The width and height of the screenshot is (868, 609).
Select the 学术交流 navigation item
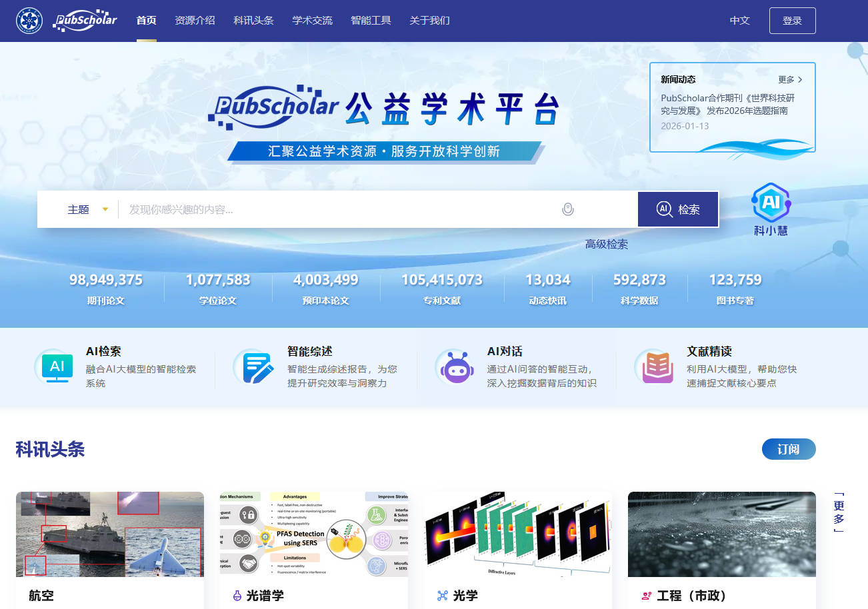tap(312, 20)
